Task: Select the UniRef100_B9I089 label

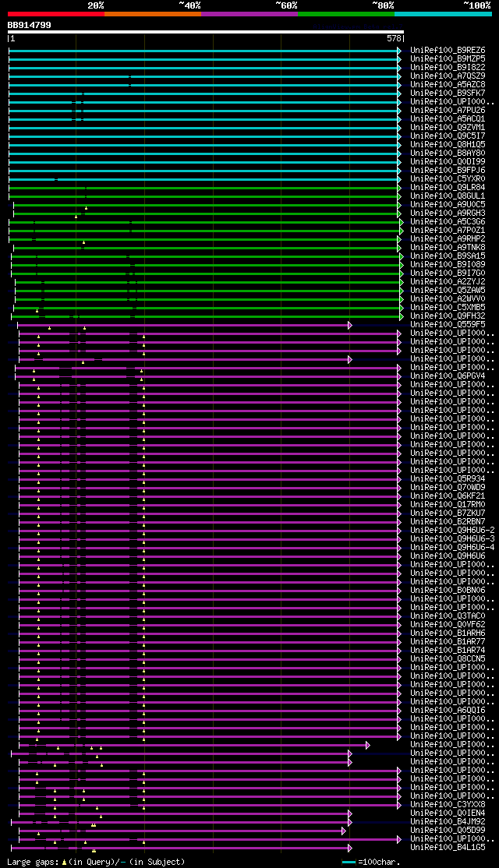Action: click(448, 265)
